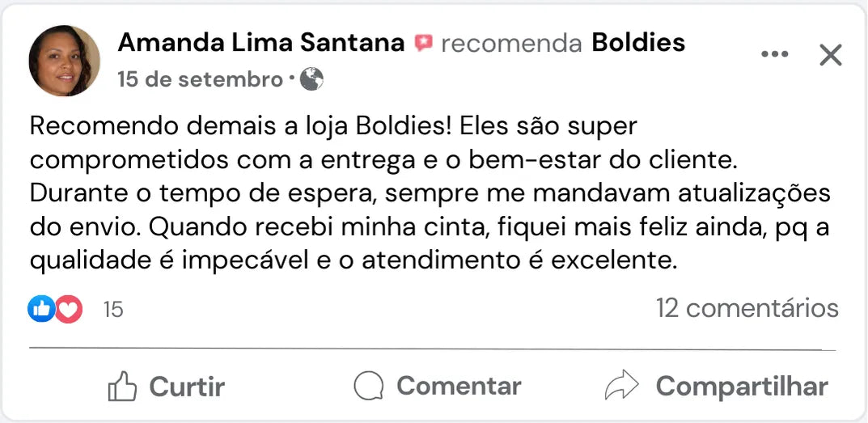Click the red heart reaction icon
Viewport: 868px width, 423px height.
(x=68, y=308)
